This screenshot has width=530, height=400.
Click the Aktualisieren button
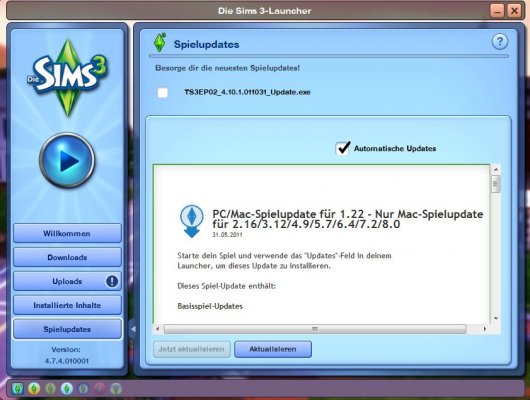pos(273,349)
